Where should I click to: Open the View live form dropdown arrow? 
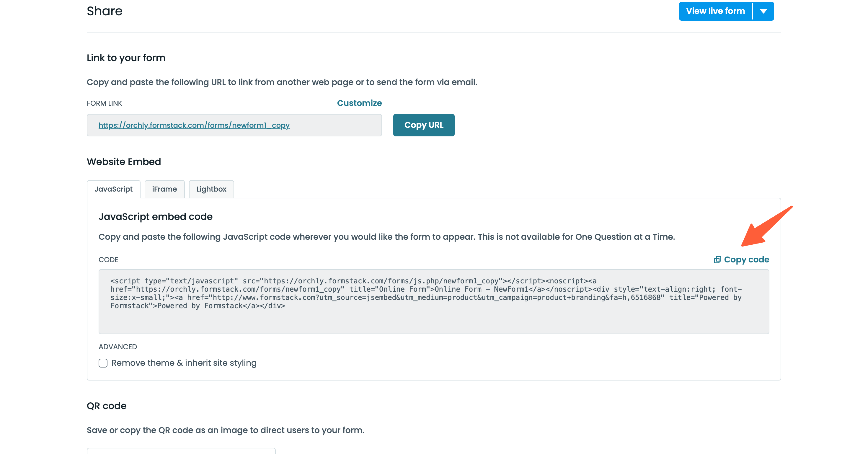coord(763,11)
